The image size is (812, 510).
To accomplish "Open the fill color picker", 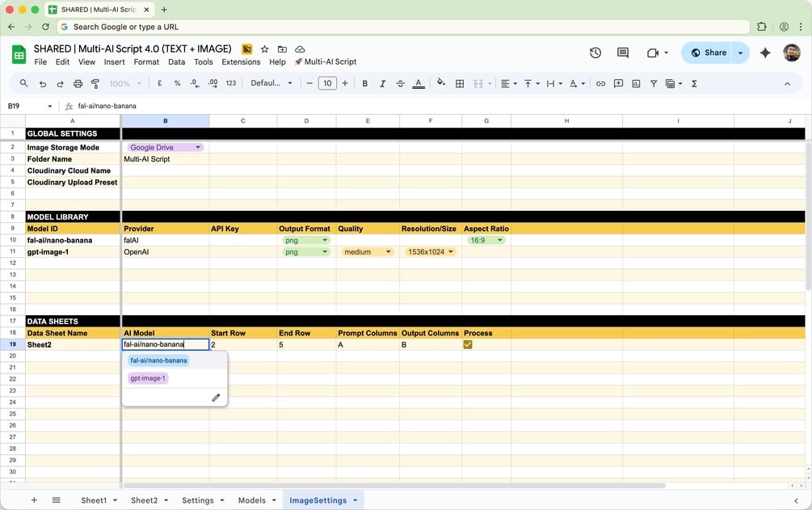I will click(x=440, y=83).
